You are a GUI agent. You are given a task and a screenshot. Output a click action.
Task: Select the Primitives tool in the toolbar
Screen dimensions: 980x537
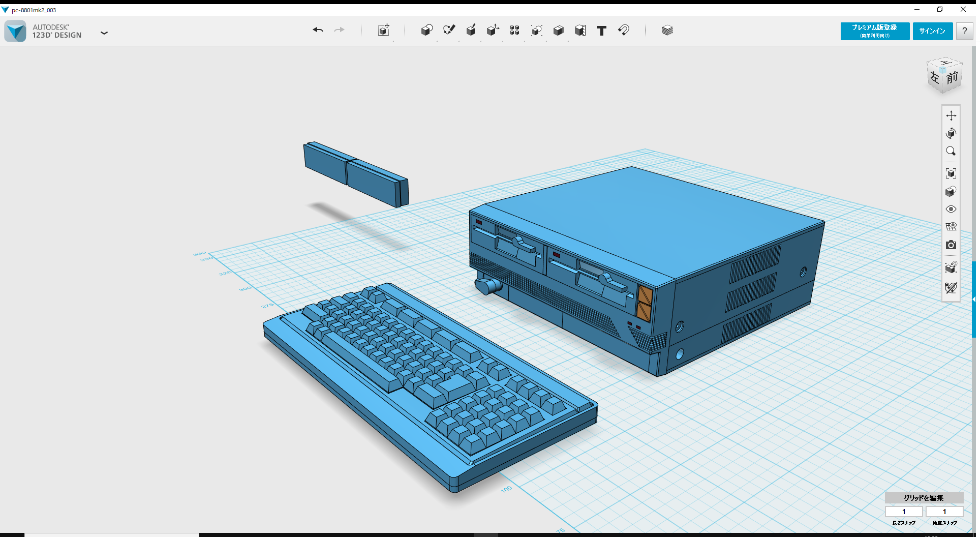pos(427,31)
